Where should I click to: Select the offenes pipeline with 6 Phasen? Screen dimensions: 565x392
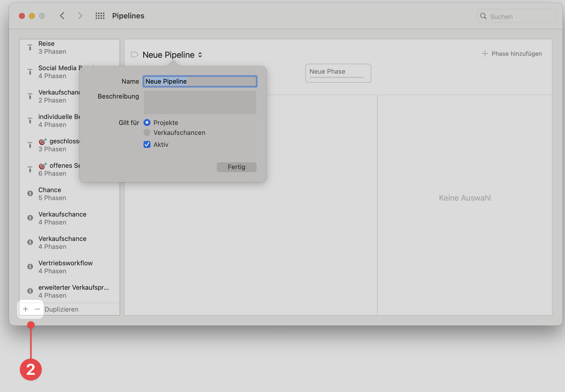point(50,169)
